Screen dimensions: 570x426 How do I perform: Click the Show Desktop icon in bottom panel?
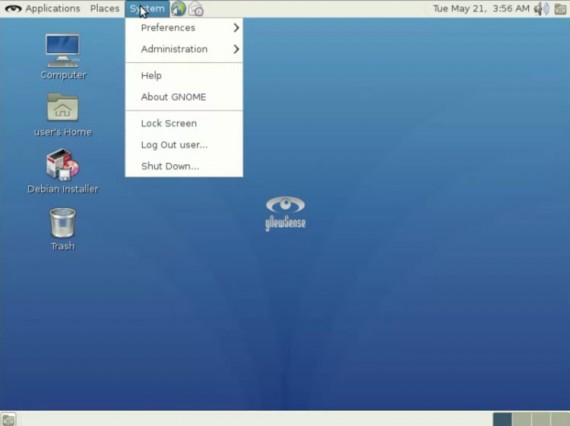coord(8,419)
